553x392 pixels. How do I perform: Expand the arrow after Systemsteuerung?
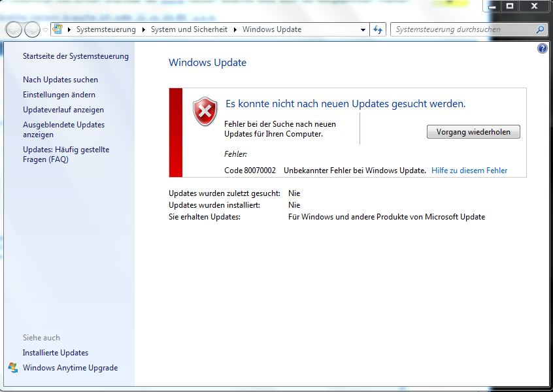tap(144, 29)
